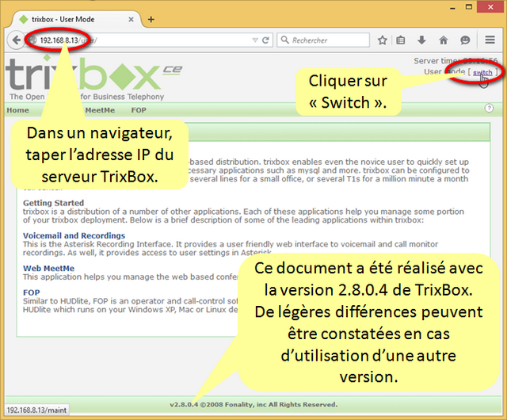Image resolution: width=507 pixels, height=420 pixels.
Task: Open the bookmarks list icon
Action: [401, 40]
